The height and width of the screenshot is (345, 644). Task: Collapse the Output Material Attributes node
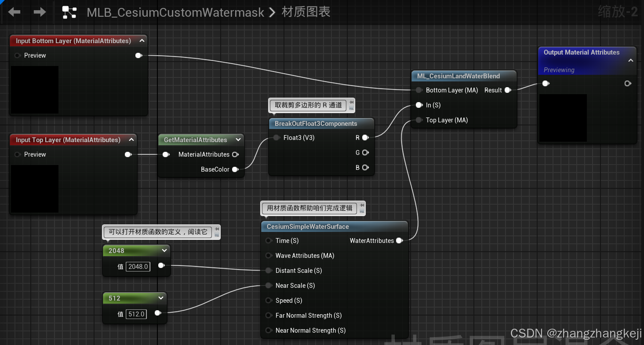coord(631,60)
